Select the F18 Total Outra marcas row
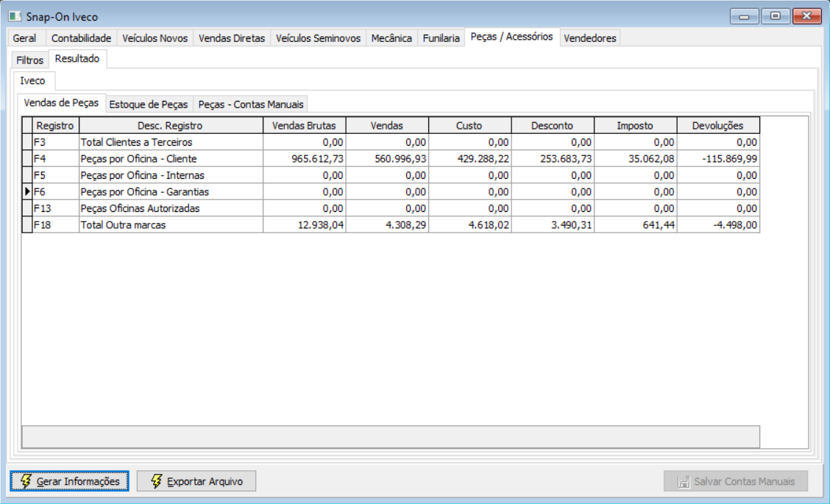The image size is (830, 504). point(391,225)
